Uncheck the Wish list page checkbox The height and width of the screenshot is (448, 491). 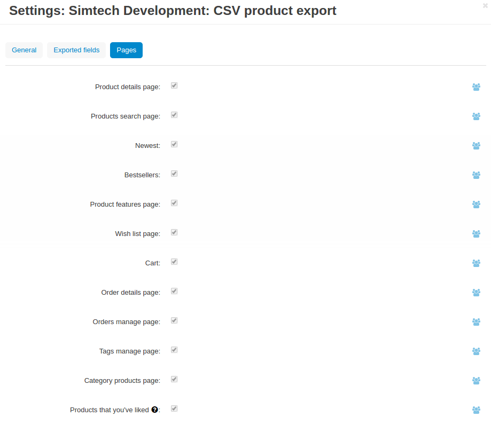coord(174,232)
